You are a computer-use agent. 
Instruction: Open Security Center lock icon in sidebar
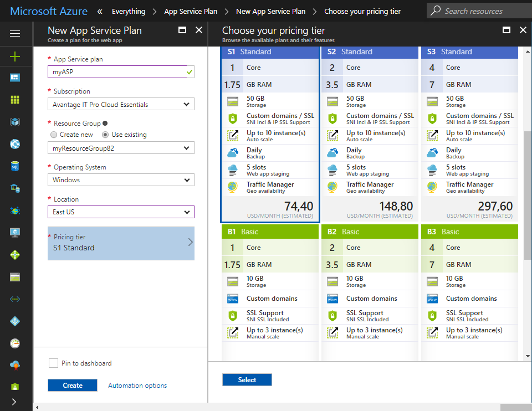[x=15, y=387]
